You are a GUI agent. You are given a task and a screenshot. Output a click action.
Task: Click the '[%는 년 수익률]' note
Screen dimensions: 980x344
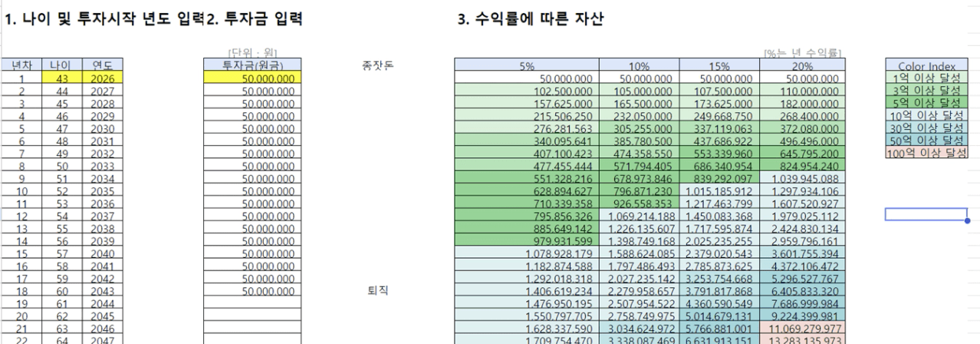point(803,53)
